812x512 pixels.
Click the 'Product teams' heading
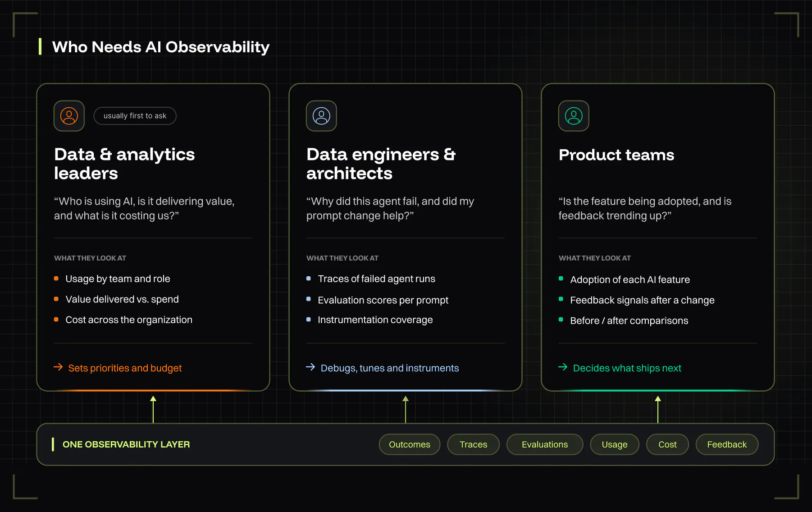coord(616,155)
